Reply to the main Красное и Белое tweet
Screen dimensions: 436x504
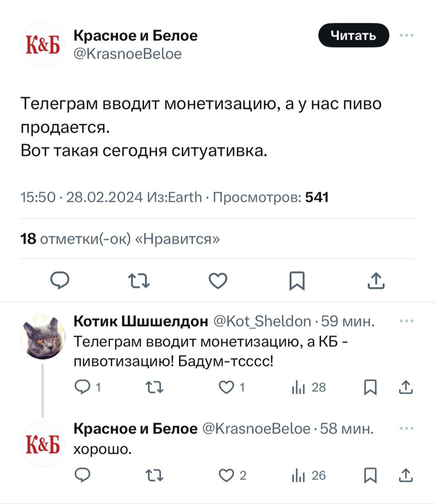tap(60, 280)
